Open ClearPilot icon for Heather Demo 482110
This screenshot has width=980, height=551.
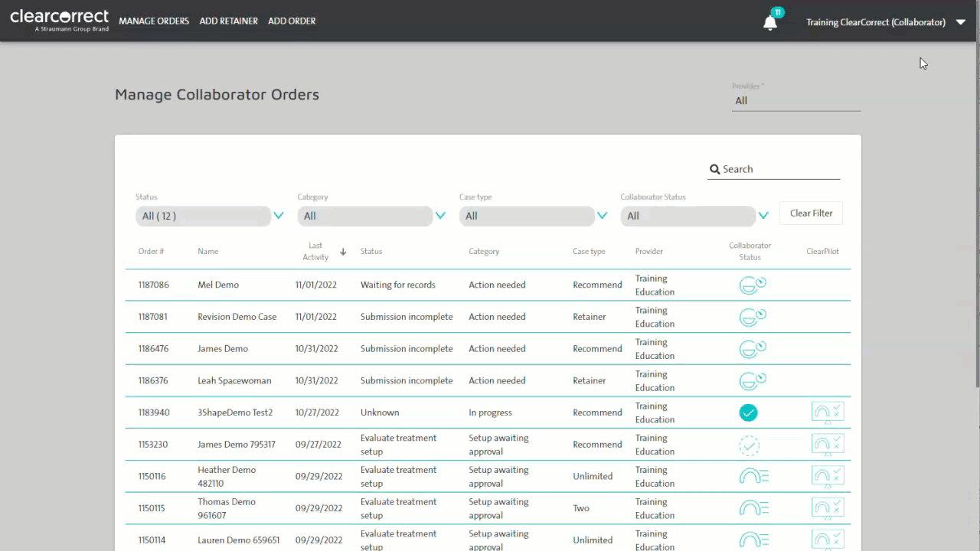coord(828,476)
